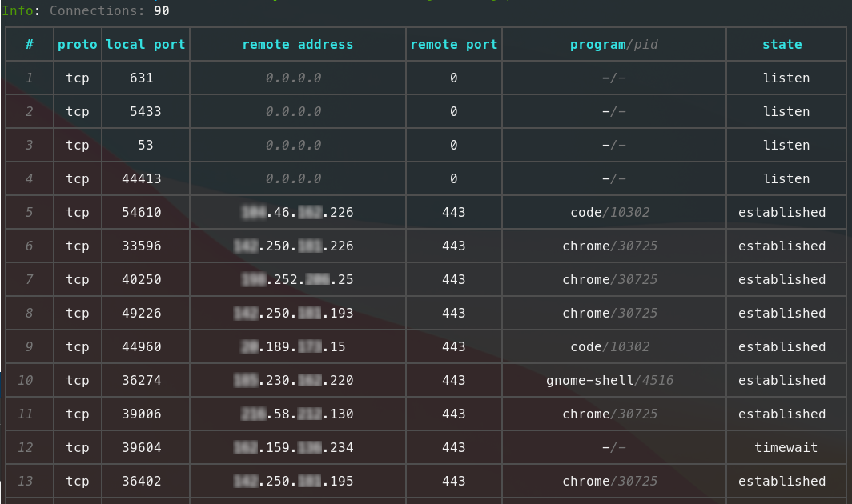Click the 'state' column header
Image resolution: width=852 pixels, height=504 pixels.
[782, 45]
